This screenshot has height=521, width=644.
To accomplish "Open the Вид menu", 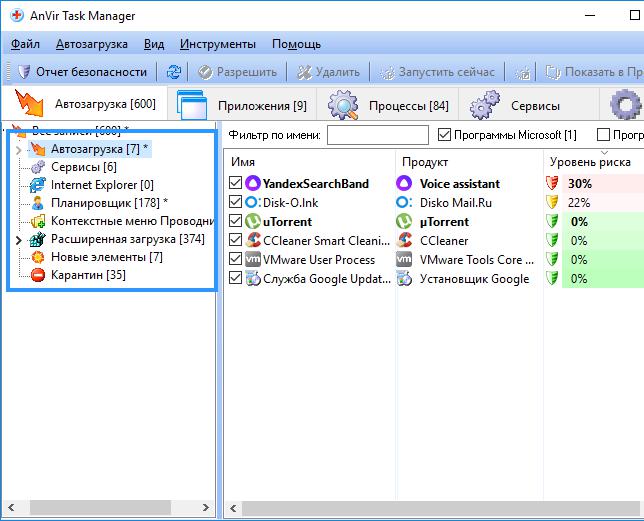I will [x=154, y=44].
